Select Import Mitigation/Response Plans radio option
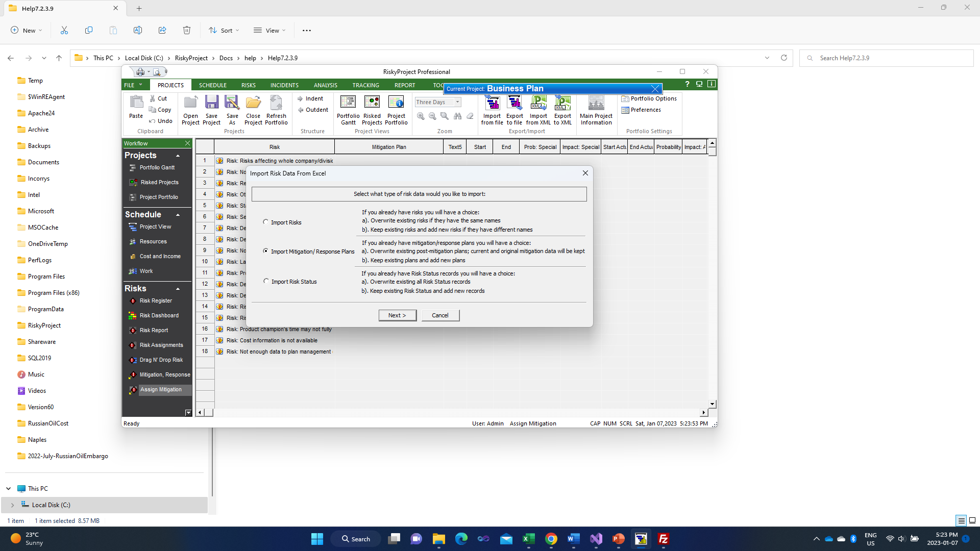 pyautogui.click(x=265, y=251)
